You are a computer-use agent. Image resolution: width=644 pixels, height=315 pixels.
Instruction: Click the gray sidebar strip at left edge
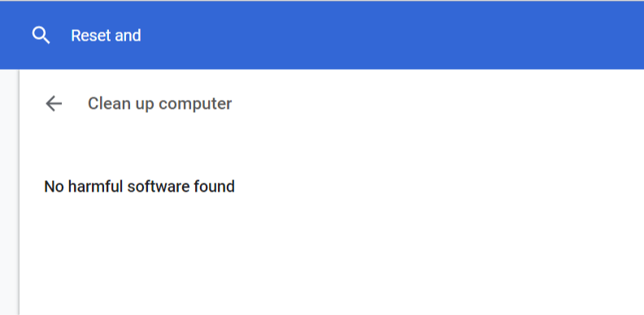coord(8,192)
